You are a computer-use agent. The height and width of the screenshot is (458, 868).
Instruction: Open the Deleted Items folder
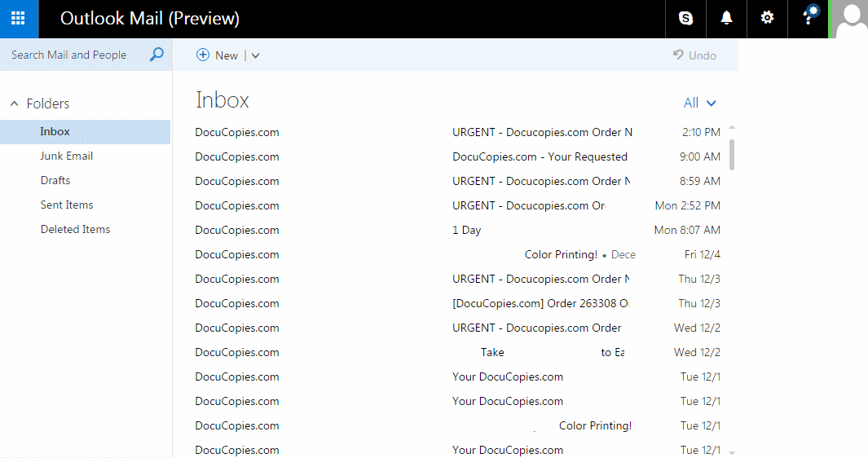coord(75,229)
